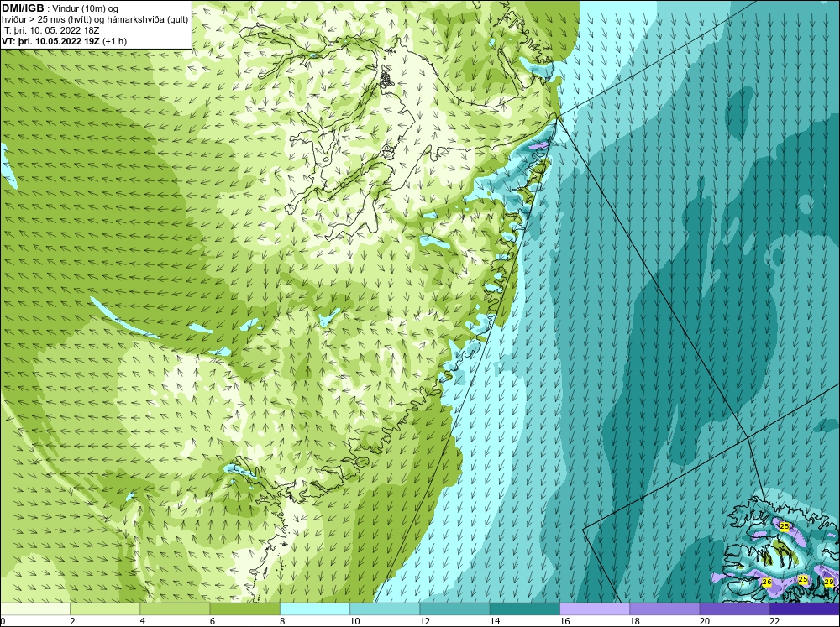Click the legend scale value 6
Screen dimensions: 840x627
tap(213, 621)
